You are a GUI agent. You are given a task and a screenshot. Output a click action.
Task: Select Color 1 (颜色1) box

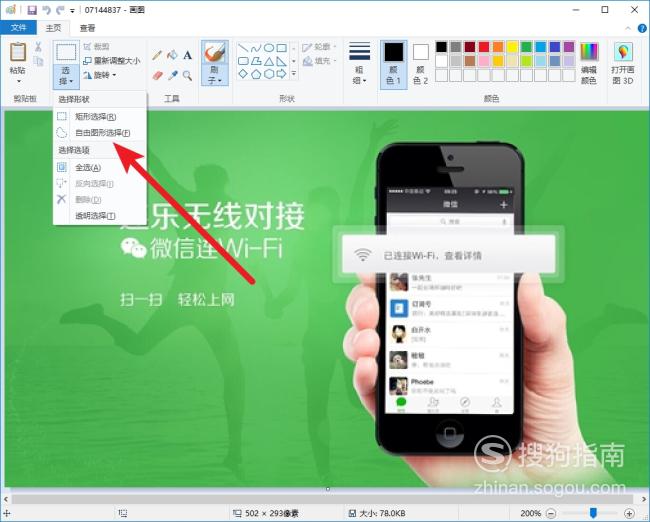(x=393, y=65)
